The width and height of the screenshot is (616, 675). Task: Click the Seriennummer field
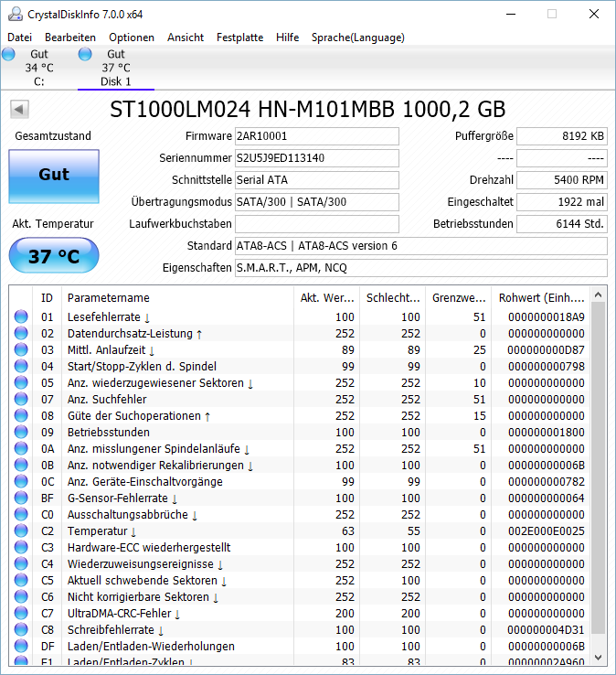click(x=317, y=158)
